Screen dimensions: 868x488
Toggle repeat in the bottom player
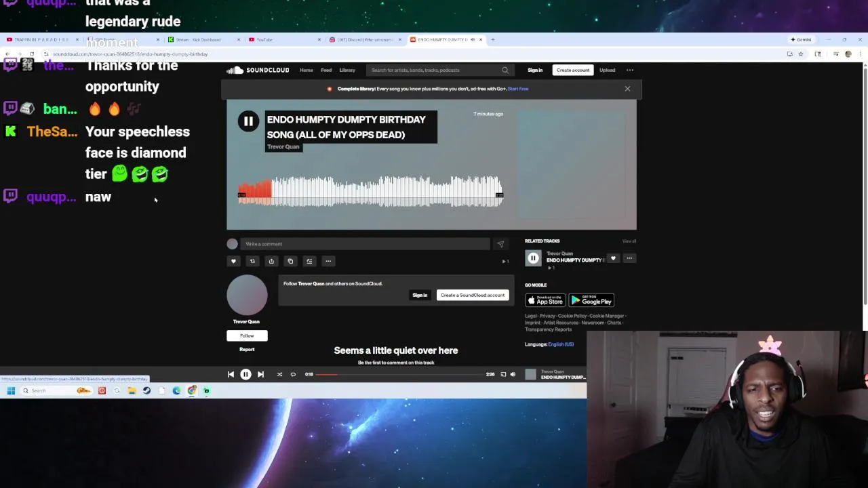[293, 374]
